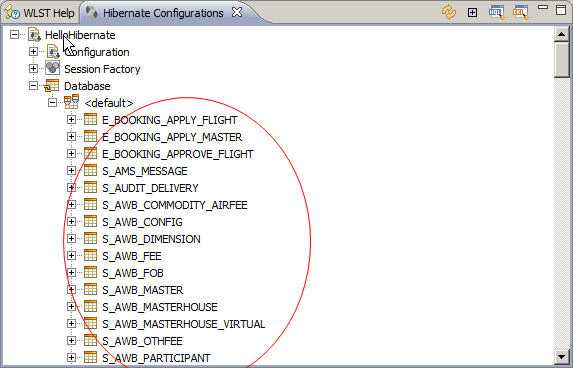Click the scrollbar up arrow

point(561,35)
